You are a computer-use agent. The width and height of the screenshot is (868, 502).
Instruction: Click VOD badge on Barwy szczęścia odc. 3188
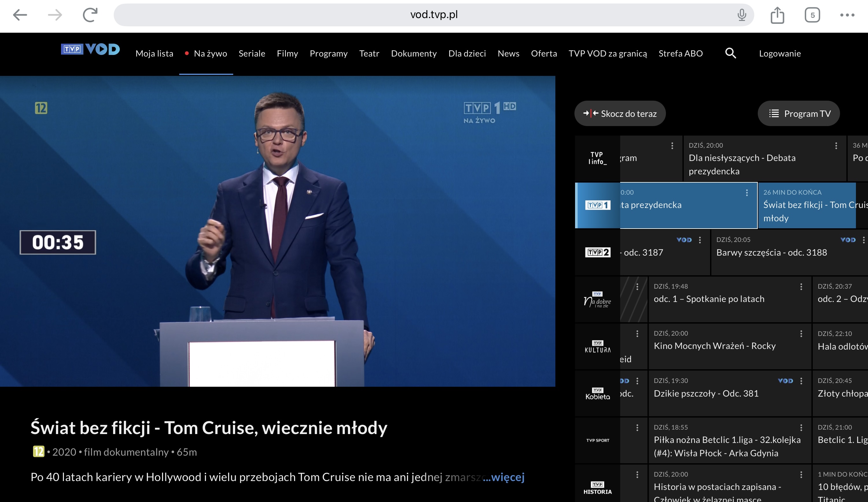click(848, 240)
